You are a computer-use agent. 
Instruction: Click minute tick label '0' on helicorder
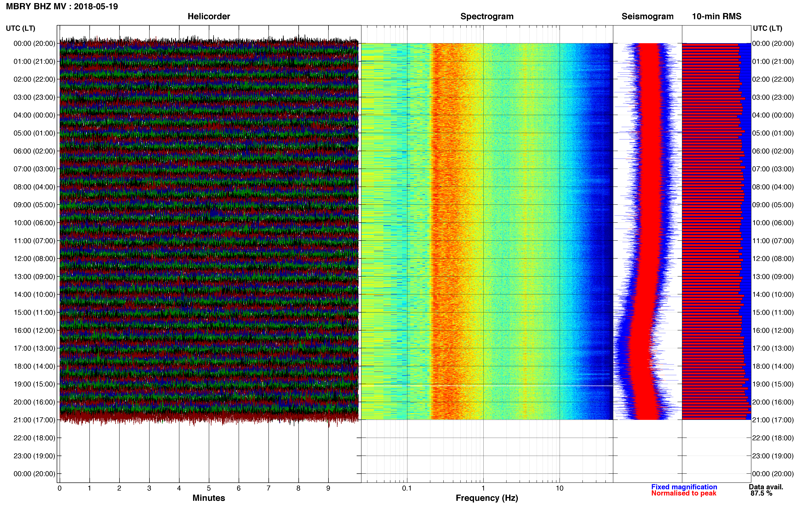click(60, 488)
